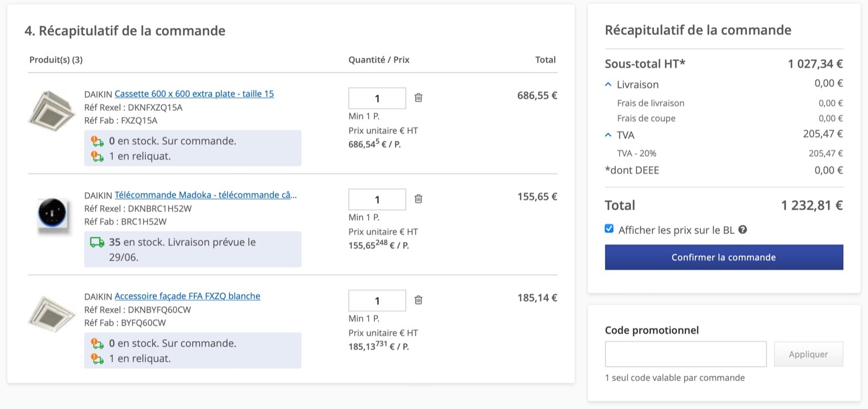Viewport: 868px width, 409px height.
Task: Click the truck icon beside '1 en reliquat' for Accessoire façade
Action: (x=97, y=358)
